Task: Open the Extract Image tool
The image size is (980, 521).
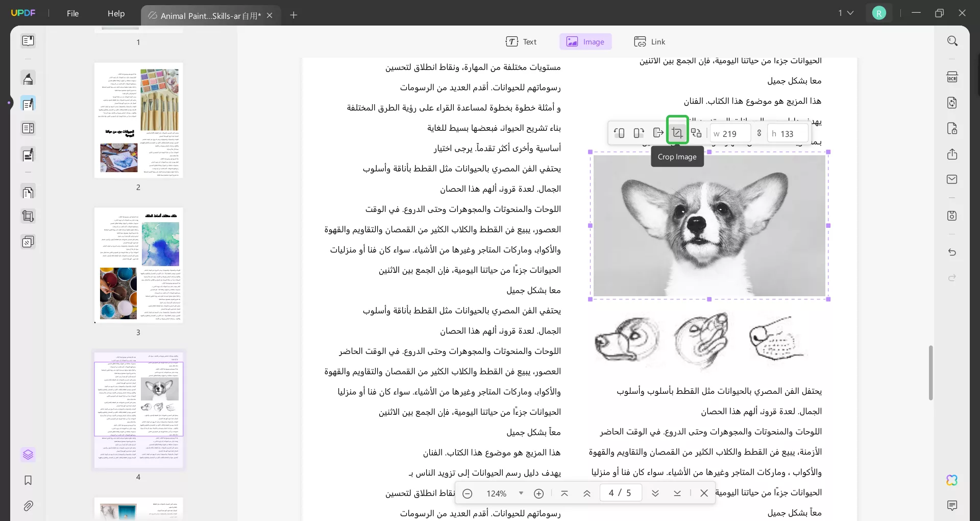Action: click(x=658, y=132)
